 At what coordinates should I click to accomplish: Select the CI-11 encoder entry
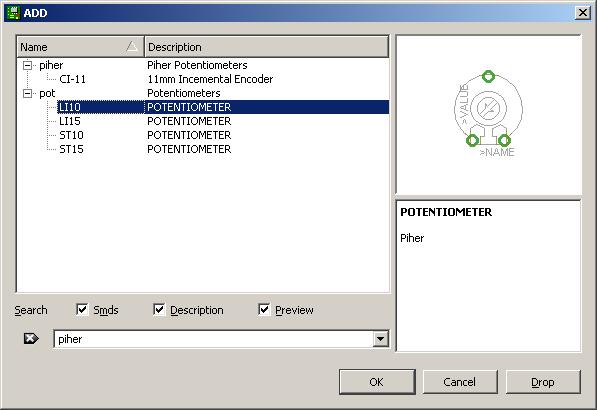pos(72,79)
